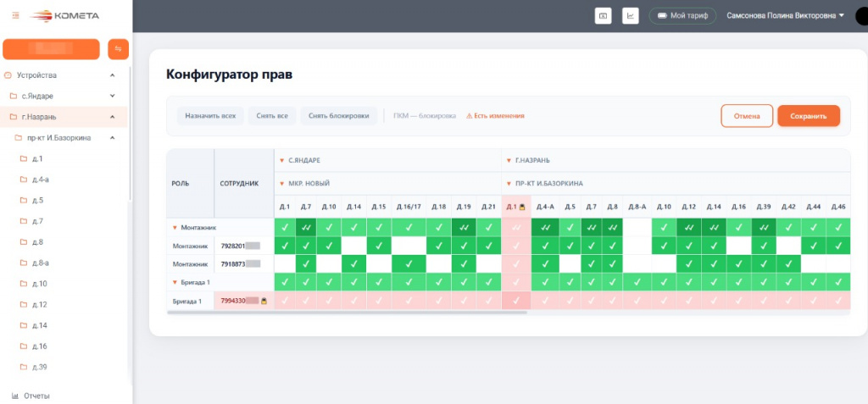Click the clock icon next to Устройства

(x=8, y=75)
